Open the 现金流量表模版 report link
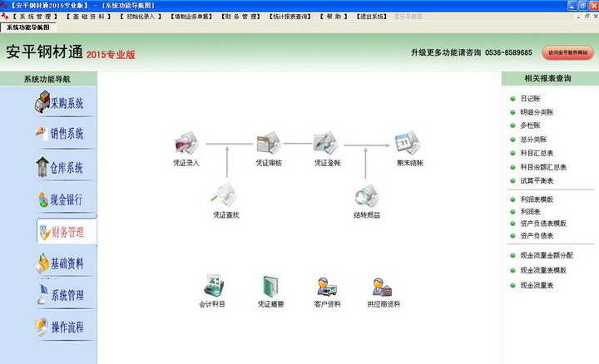599x364 pixels. click(x=543, y=271)
